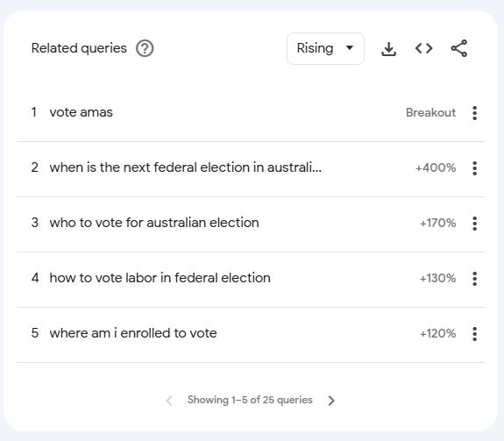Screen dimensions: 504x441
Task: Go to next page of queries
Action: (331, 401)
